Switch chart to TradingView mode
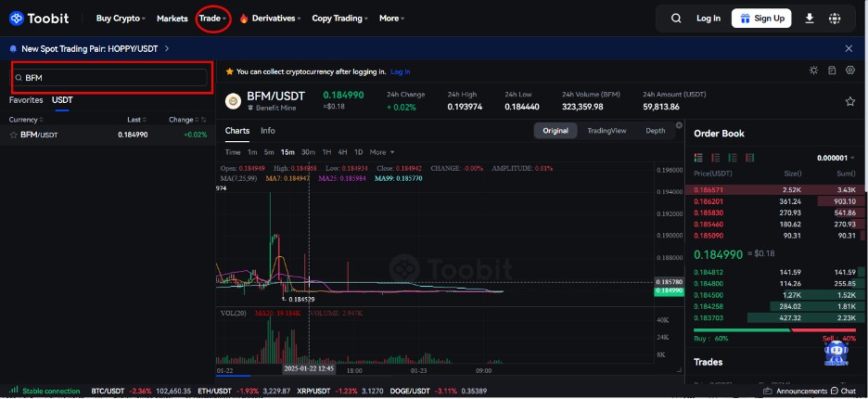The image size is (868, 399). (x=606, y=131)
